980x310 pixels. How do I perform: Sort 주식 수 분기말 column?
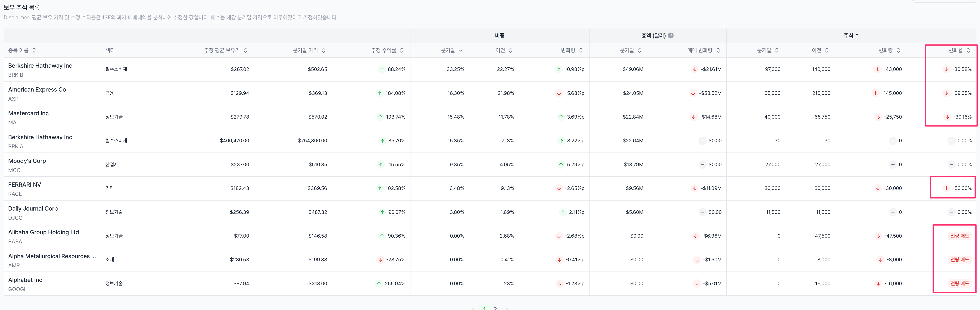(777, 50)
